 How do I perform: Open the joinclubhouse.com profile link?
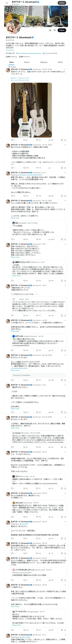30,53
